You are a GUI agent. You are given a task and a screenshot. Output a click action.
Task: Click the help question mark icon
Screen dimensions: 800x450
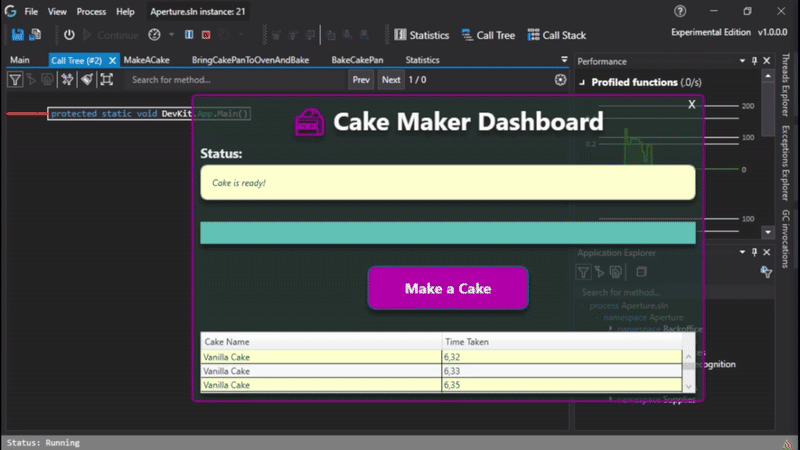click(681, 11)
